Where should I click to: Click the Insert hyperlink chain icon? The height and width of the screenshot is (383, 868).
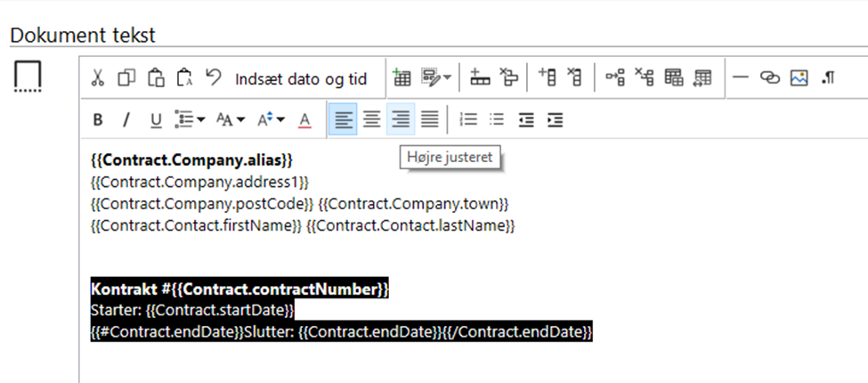pos(769,78)
